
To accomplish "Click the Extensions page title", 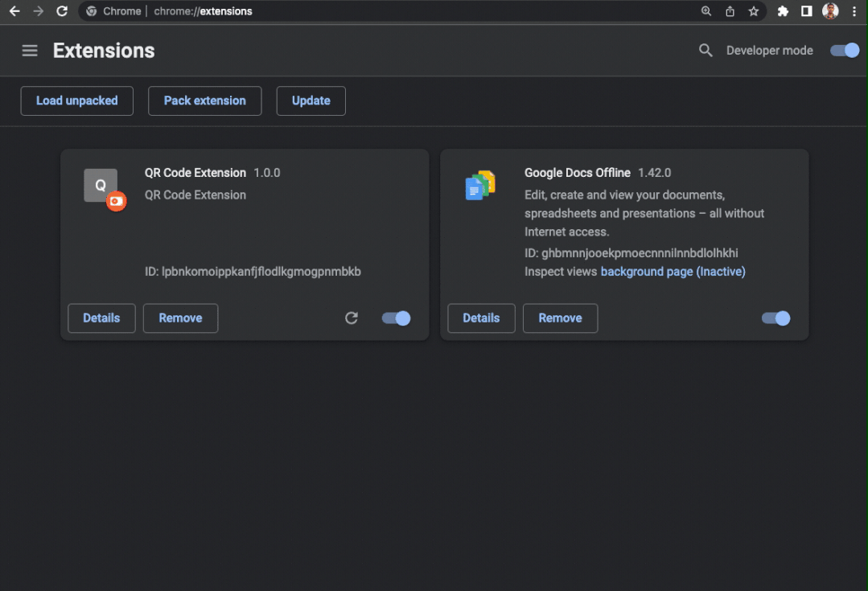I will tap(104, 51).
